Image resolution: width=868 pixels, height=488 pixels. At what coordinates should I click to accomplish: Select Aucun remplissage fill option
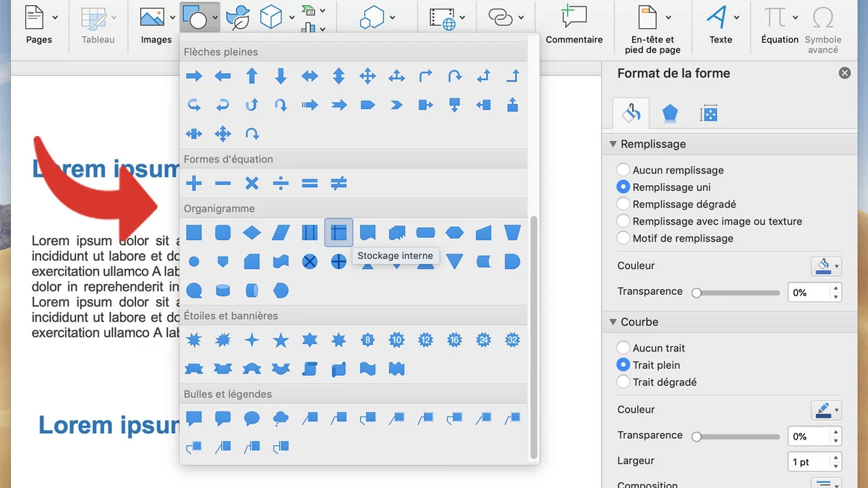point(623,170)
